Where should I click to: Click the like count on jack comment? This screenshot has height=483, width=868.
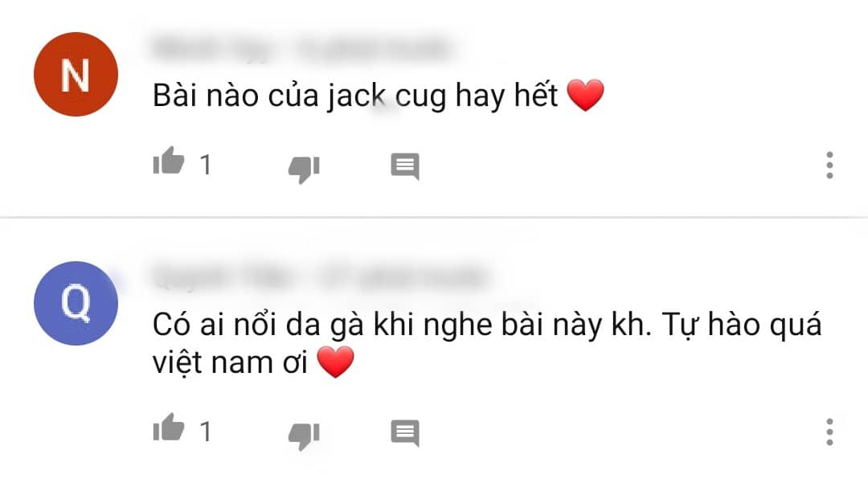[x=206, y=165]
